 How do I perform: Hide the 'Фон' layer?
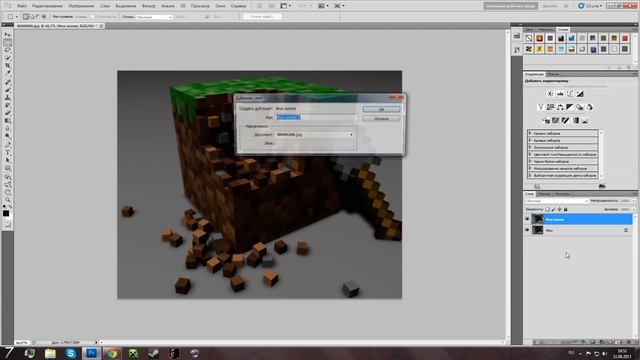click(x=527, y=230)
